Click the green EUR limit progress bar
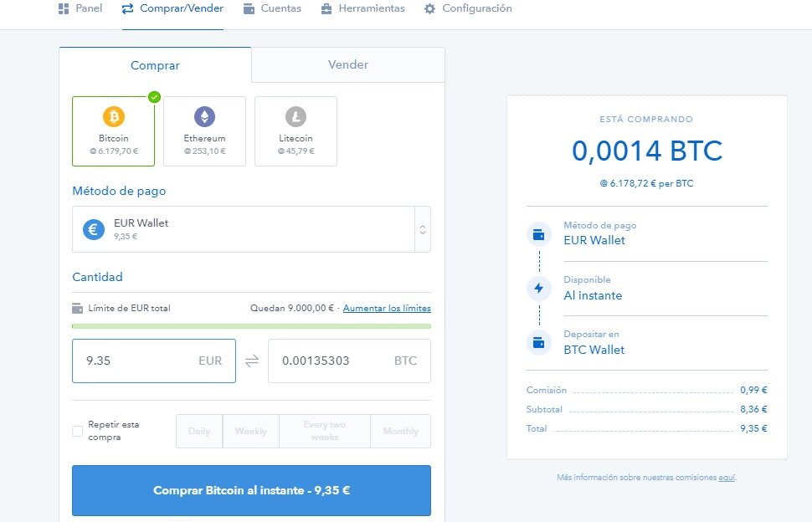 click(251, 326)
